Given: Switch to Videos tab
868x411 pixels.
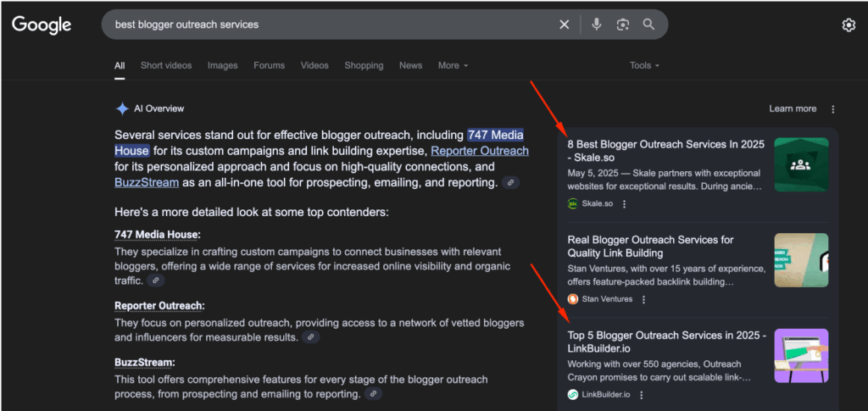Looking at the screenshot, I should 314,65.
